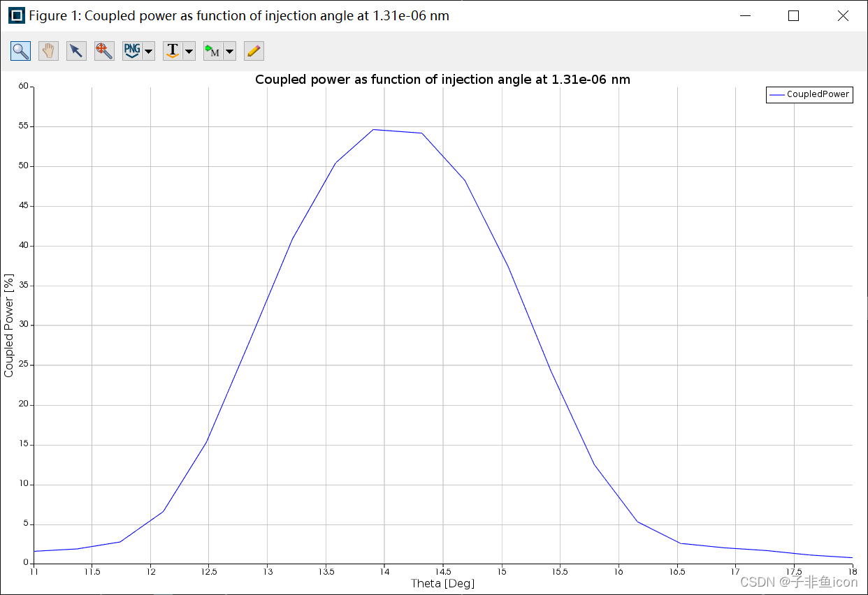Screen dimensions: 868x595
Task: Click the x-axis tick label 15.5
Action: coord(560,572)
